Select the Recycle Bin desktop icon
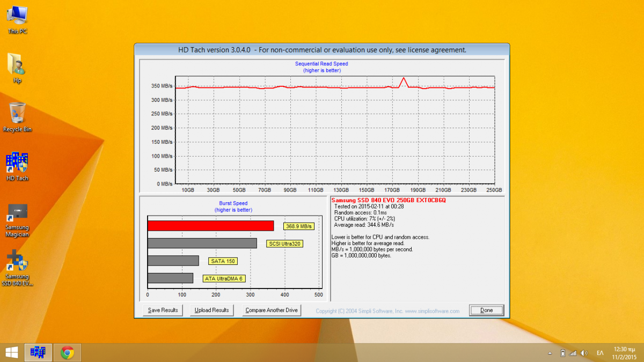 [17, 117]
